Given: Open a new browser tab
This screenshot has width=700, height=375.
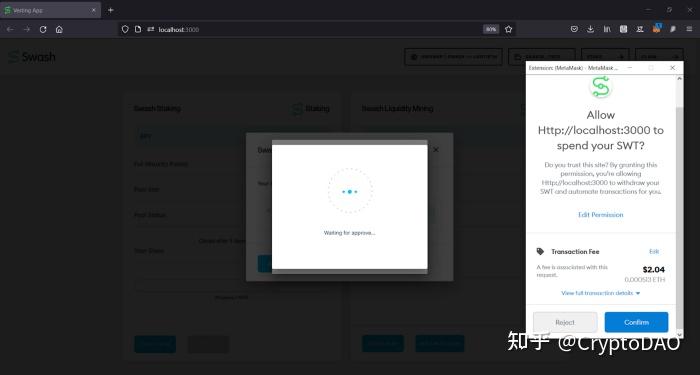Looking at the screenshot, I should (111, 10).
